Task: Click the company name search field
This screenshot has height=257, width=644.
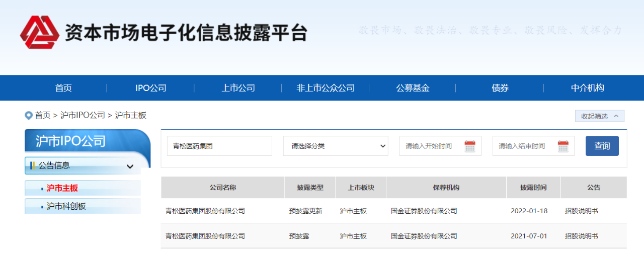Action: pos(219,146)
